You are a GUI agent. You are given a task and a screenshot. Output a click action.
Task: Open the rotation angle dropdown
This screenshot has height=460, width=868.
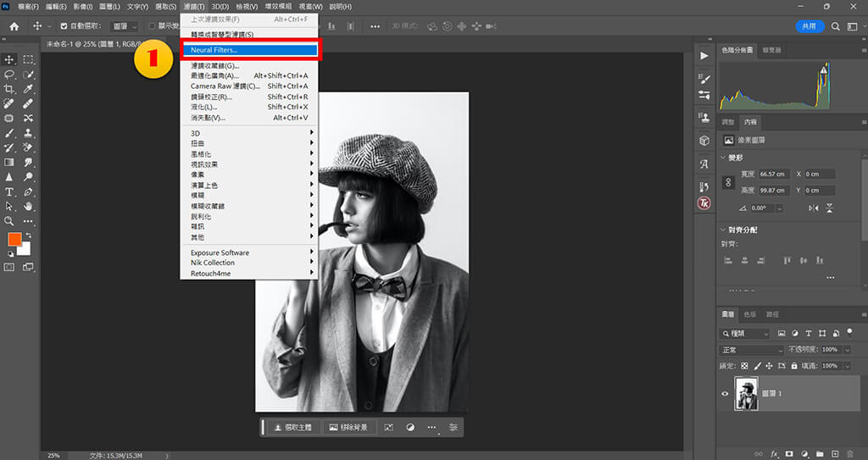[780, 208]
